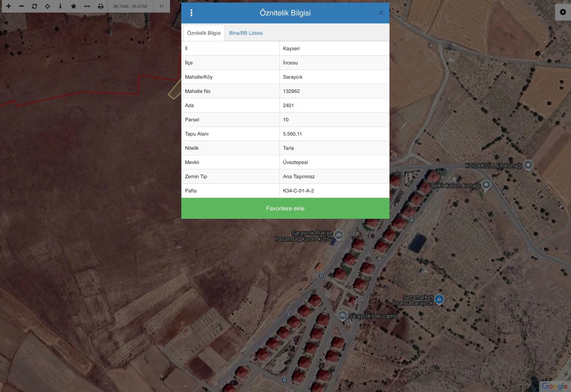The image size is (571, 392).
Task: Click the KODAKGİLLER konağı map pin
Action: [528, 165]
